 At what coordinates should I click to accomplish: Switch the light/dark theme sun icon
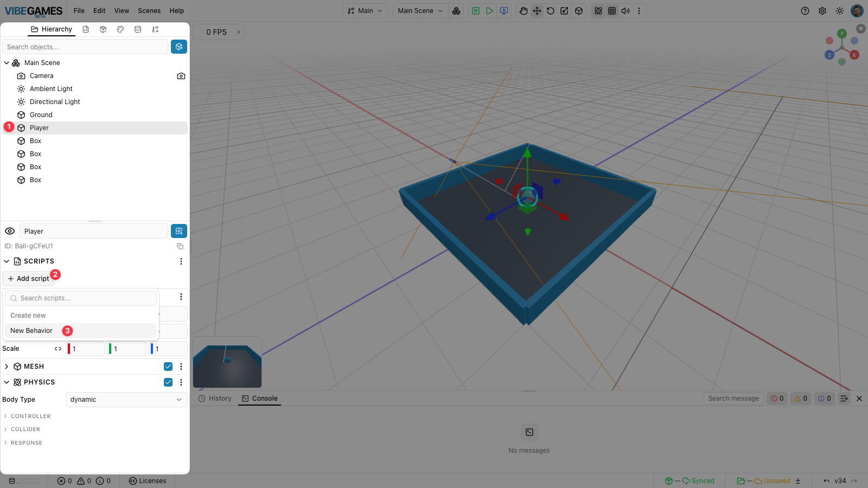click(x=840, y=11)
